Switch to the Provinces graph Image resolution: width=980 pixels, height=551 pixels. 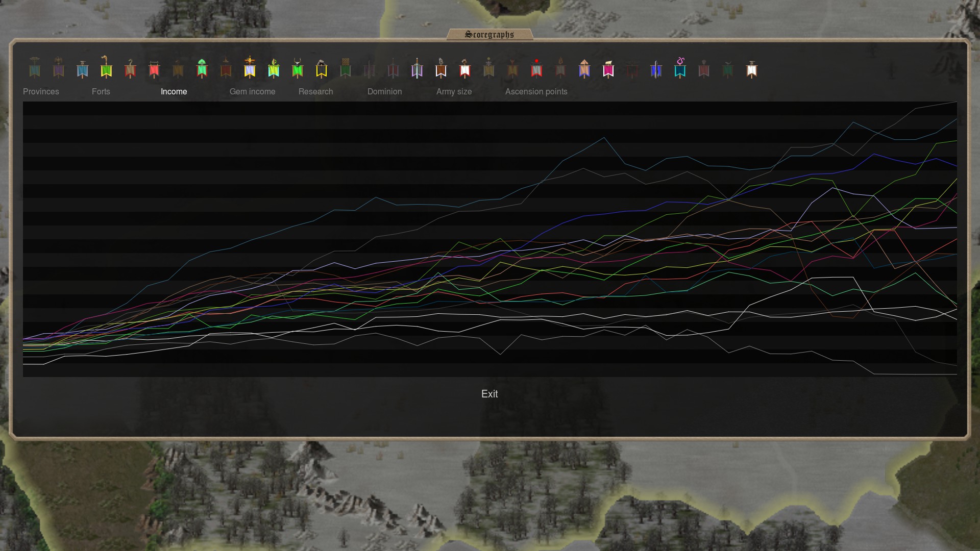coord(41,92)
